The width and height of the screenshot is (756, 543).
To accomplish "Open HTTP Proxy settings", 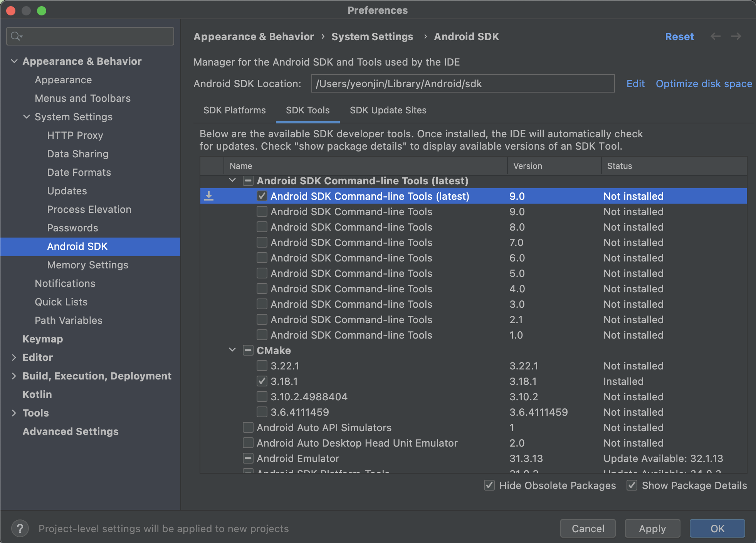I will pyautogui.click(x=75, y=135).
